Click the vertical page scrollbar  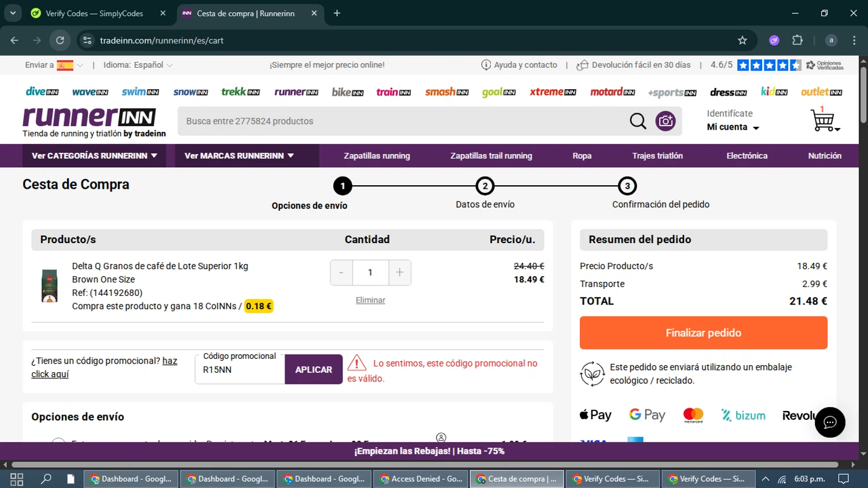coord(863,96)
